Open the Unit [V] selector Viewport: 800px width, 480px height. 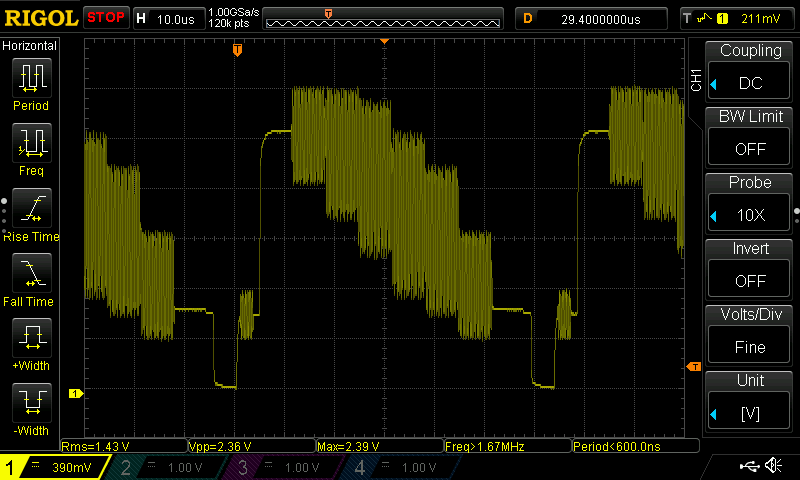pyautogui.click(x=750, y=401)
